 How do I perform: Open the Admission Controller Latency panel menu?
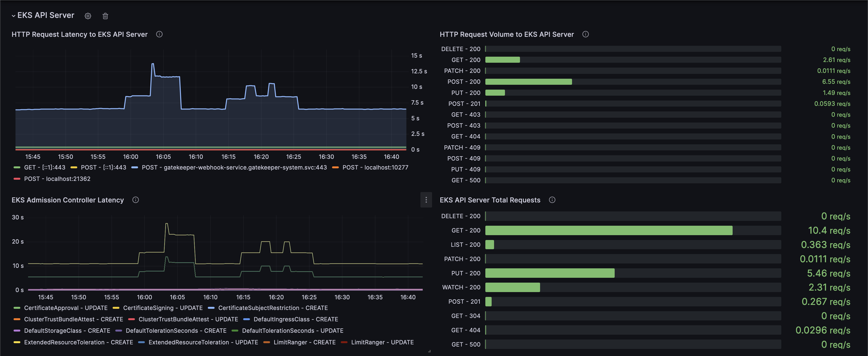pyautogui.click(x=426, y=200)
